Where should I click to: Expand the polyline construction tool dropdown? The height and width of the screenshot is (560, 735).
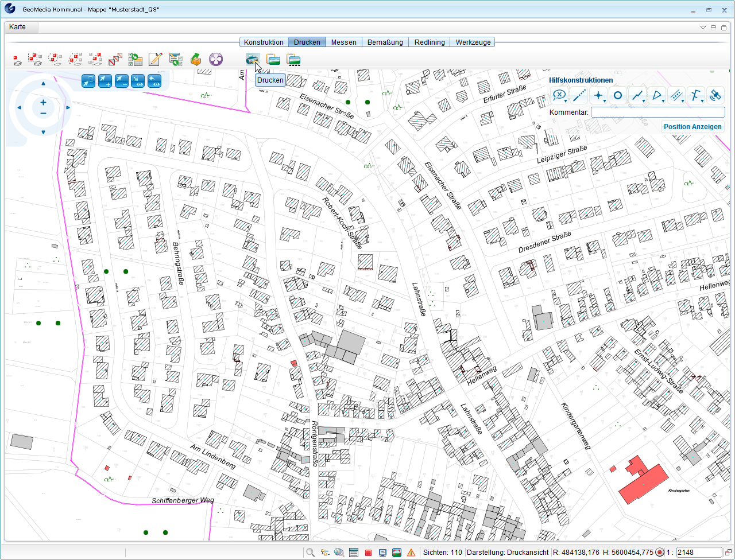click(x=644, y=101)
